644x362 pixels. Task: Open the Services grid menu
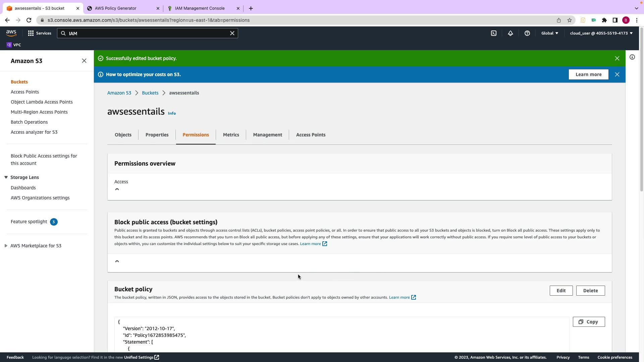31,33
